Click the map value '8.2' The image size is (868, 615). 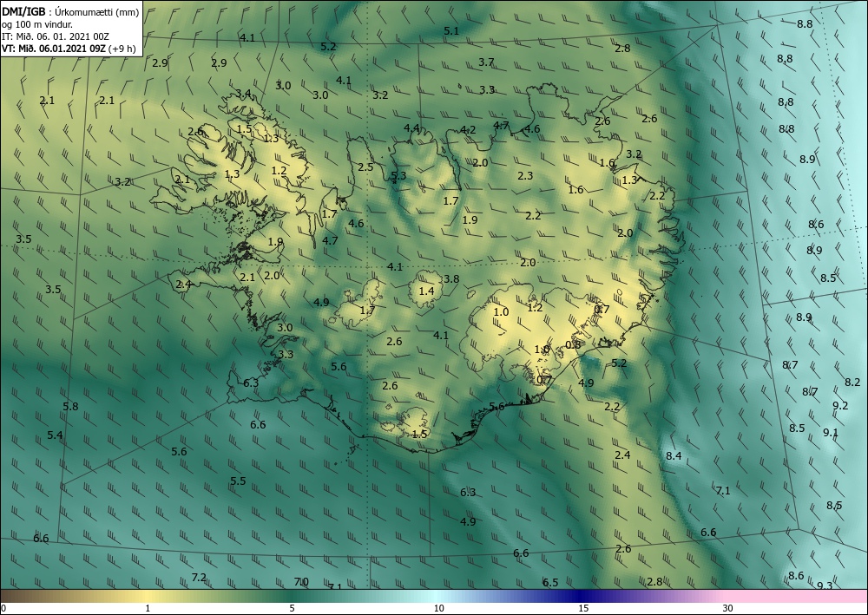pos(852,383)
